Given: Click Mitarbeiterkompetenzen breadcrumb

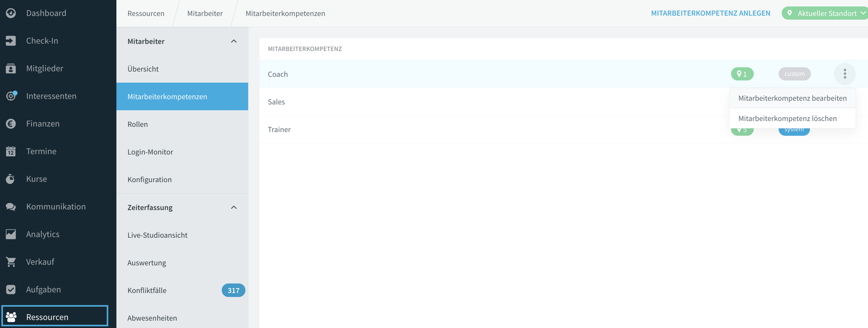Looking at the screenshot, I should (x=285, y=14).
